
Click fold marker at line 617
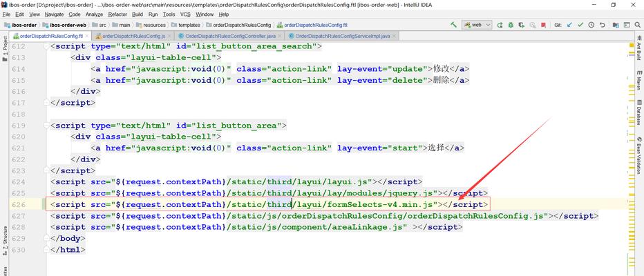pos(46,103)
